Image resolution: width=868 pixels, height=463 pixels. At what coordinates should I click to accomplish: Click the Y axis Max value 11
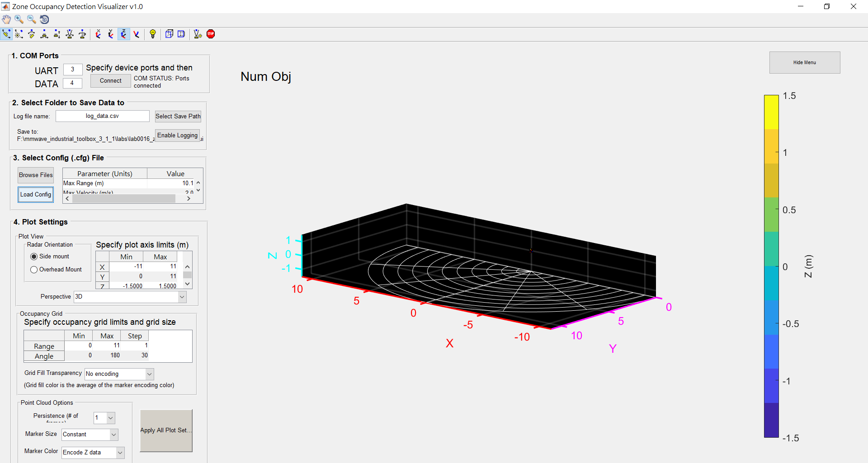(x=160, y=276)
